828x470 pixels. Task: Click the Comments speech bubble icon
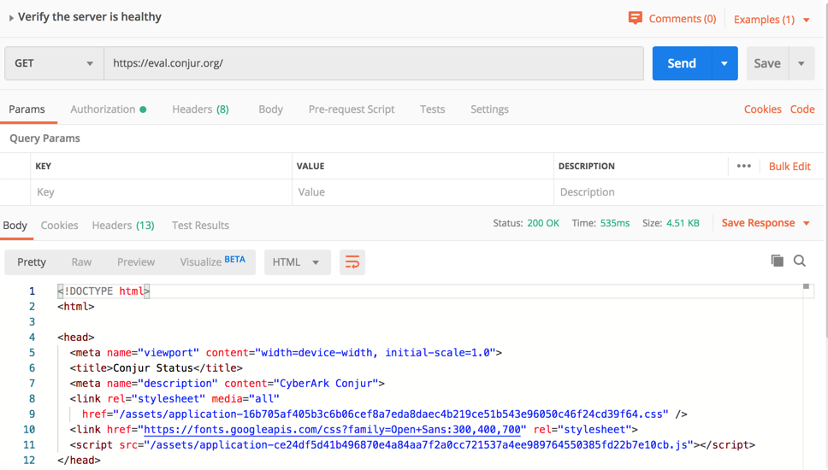(x=635, y=18)
